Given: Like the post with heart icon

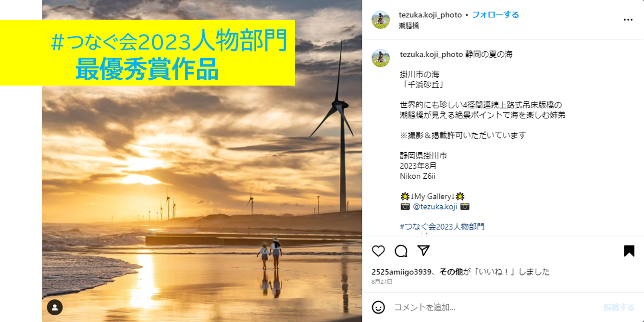Looking at the screenshot, I should 379,251.
